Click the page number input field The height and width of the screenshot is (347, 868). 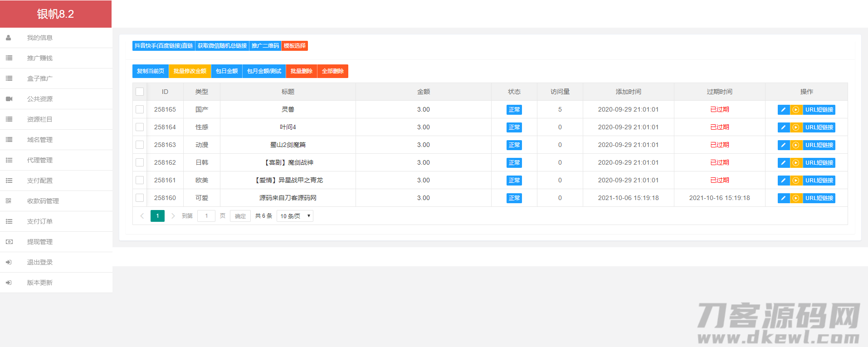206,216
